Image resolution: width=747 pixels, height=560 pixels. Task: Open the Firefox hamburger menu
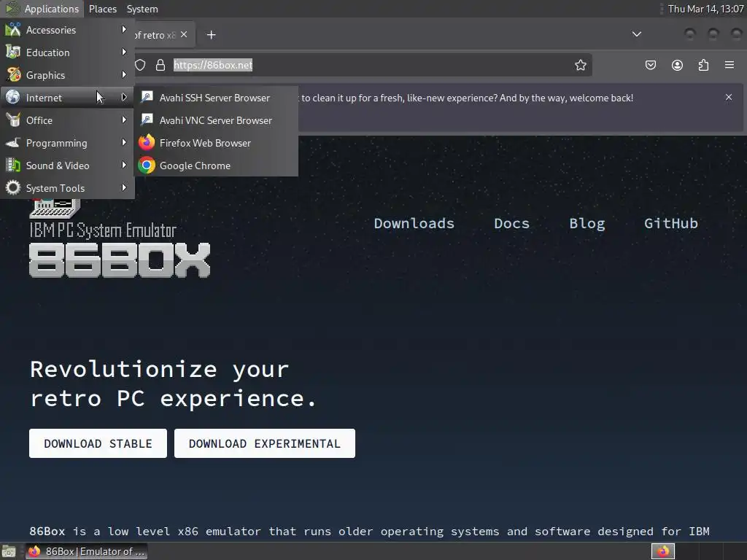pyautogui.click(x=729, y=65)
